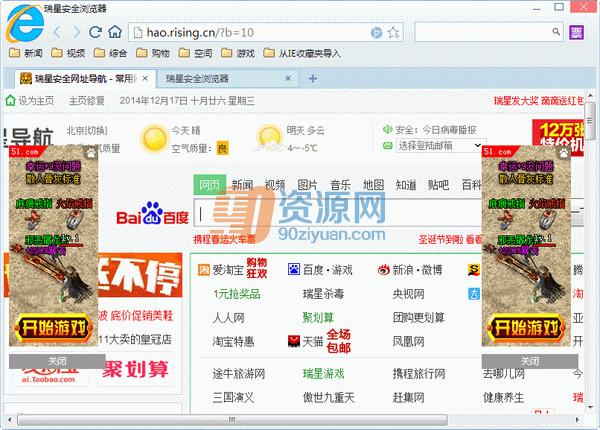Select 知道 search category
The image size is (600, 430).
406,185
